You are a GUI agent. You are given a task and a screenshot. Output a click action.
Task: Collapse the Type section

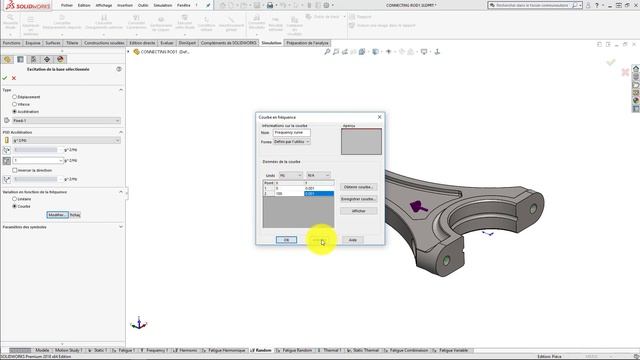click(x=121, y=90)
